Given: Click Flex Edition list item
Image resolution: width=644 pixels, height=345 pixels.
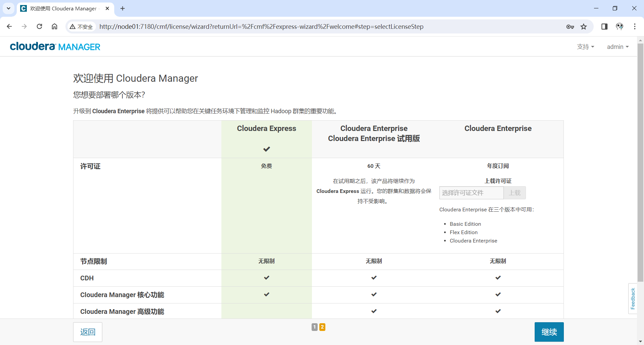Looking at the screenshot, I should 464,232.
